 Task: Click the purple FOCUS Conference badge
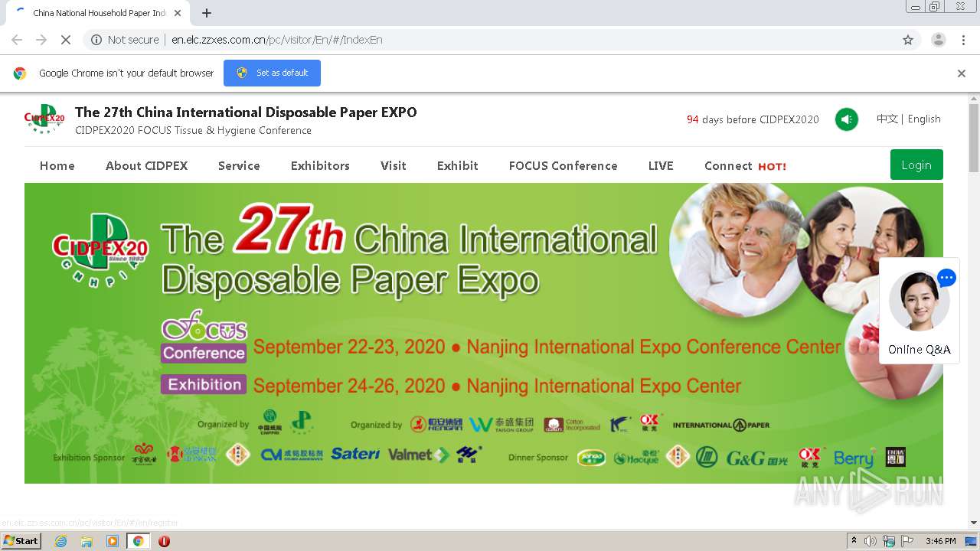pyautogui.click(x=204, y=336)
